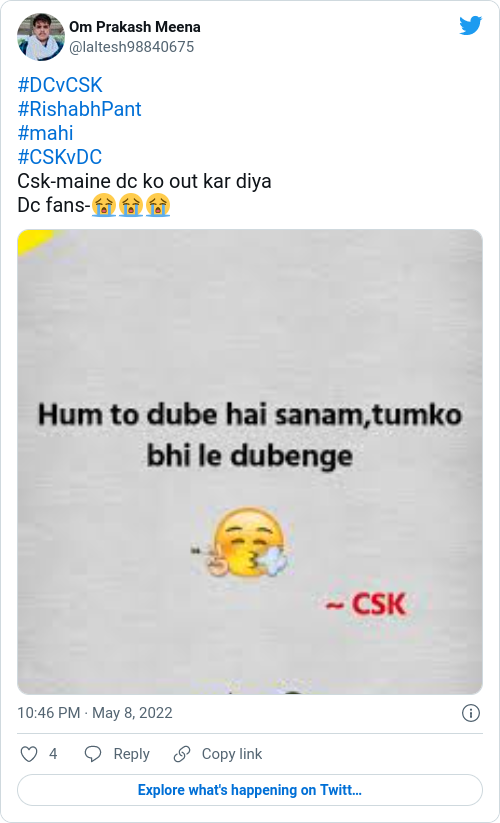Click the copy link chain icon
Viewport: 500px width, 823px height.
[x=182, y=754]
